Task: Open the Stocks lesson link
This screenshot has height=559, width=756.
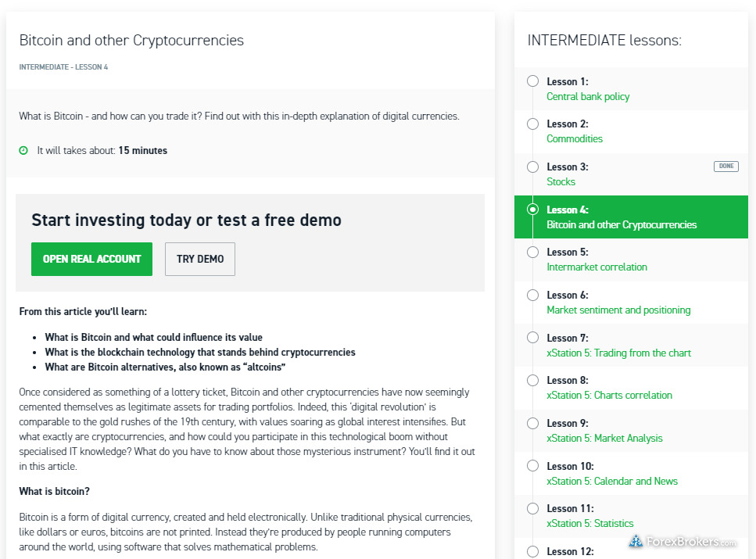Action: [561, 182]
